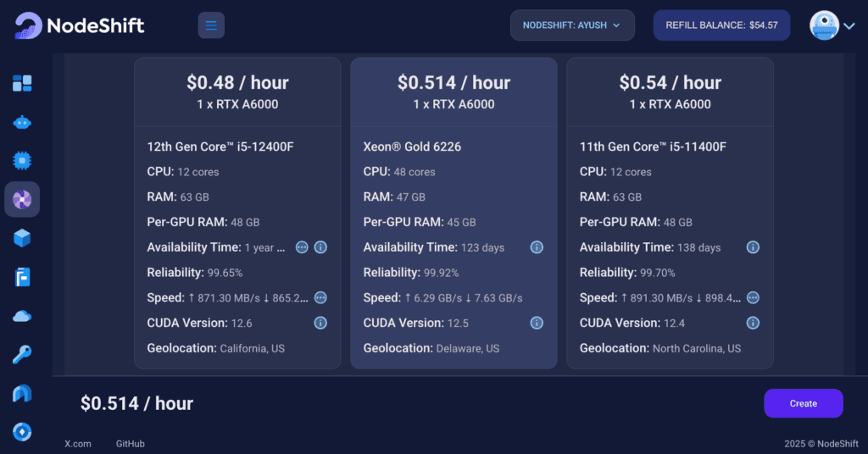Open the GitHub footer link
Viewport: 868px width, 454px height.
pos(130,444)
